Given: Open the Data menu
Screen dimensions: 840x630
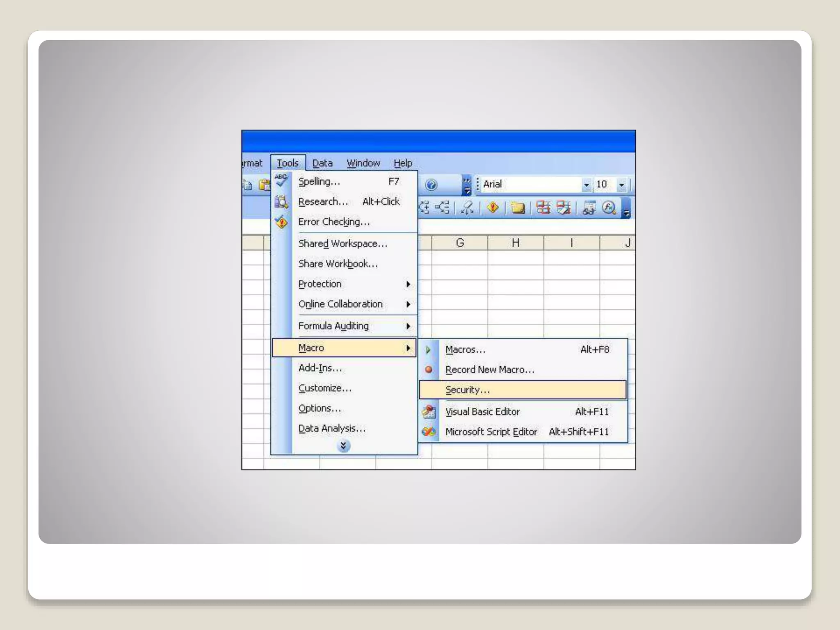Looking at the screenshot, I should coord(322,163).
